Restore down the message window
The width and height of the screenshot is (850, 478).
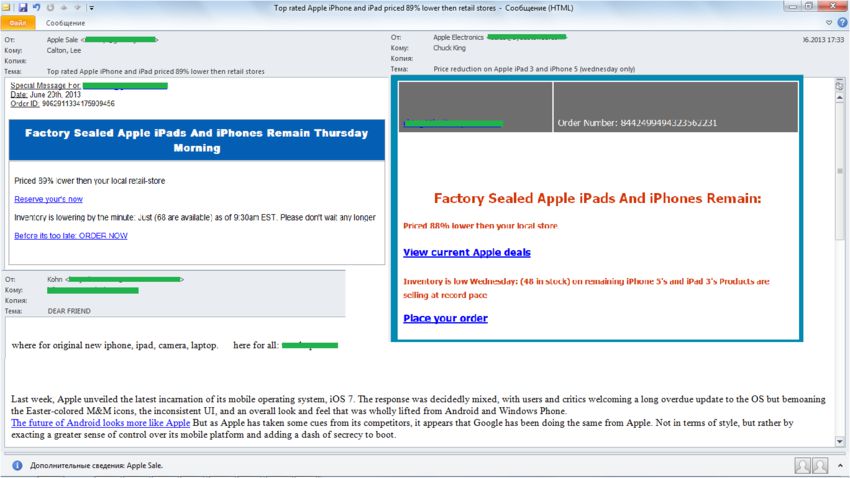tap(809, 7)
